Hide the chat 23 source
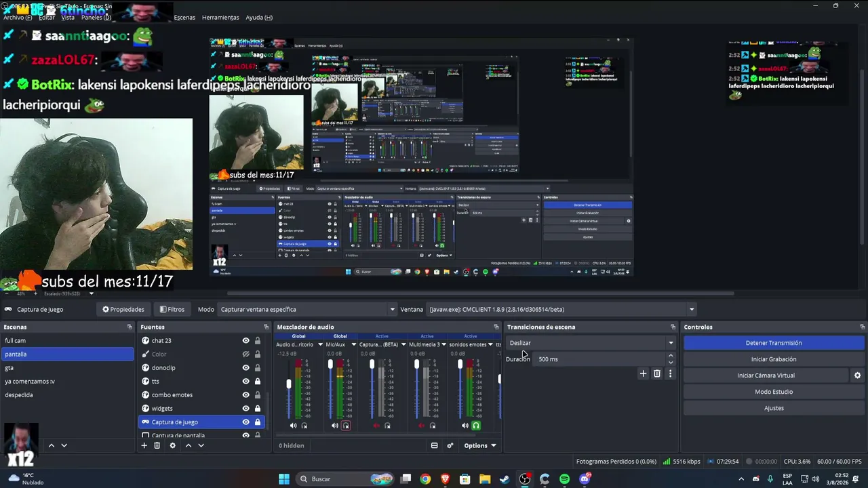 245,340
